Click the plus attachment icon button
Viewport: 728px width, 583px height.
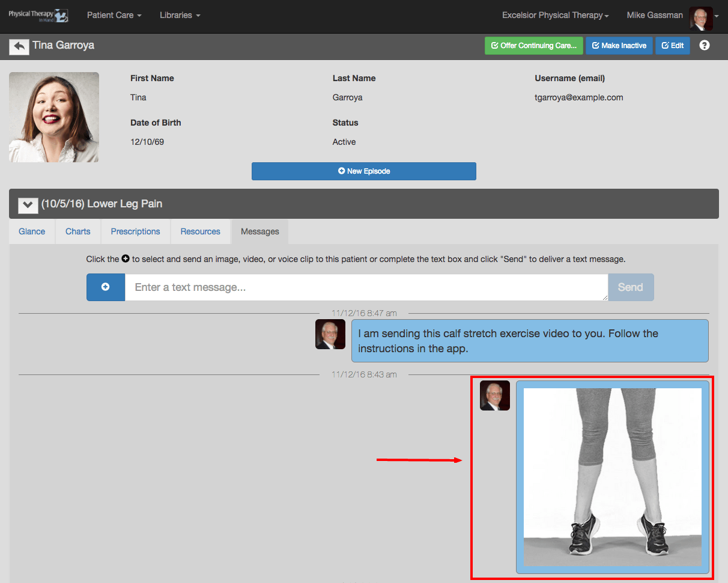tap(106, 287)
